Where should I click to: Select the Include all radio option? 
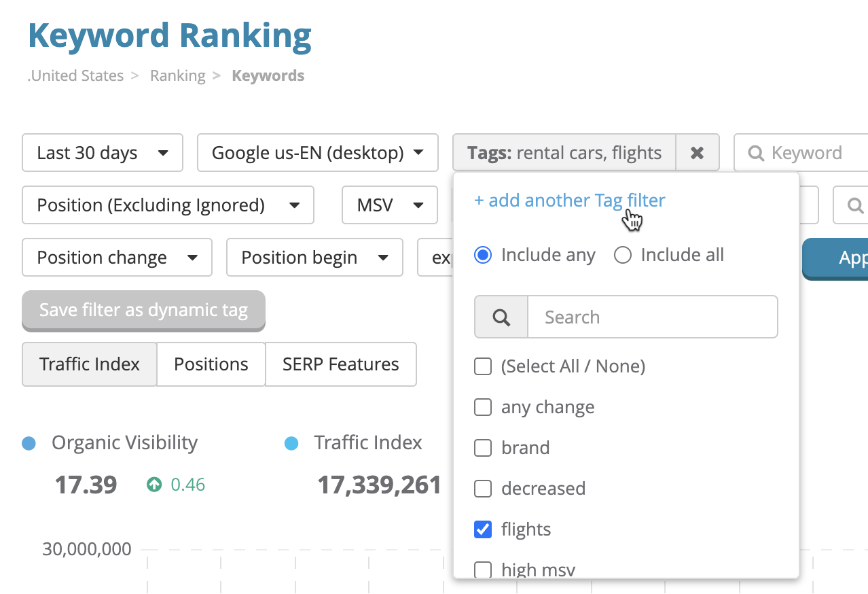[622, 256]
